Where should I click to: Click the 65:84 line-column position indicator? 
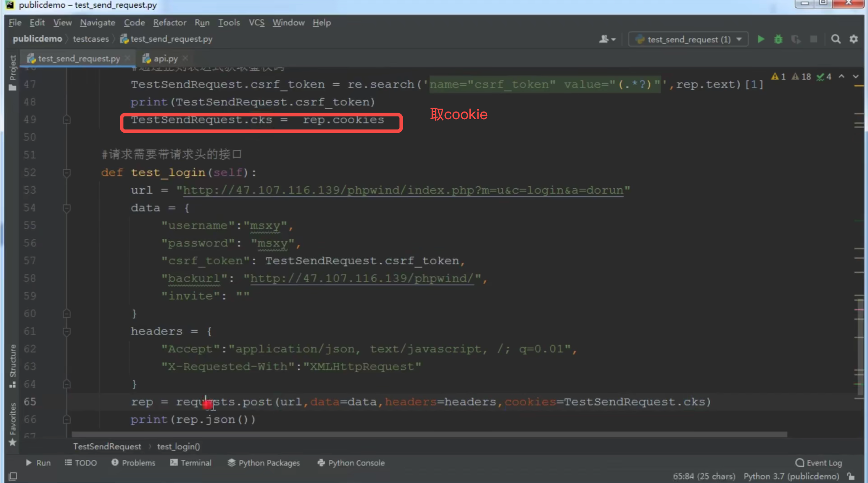click(704, 476)
